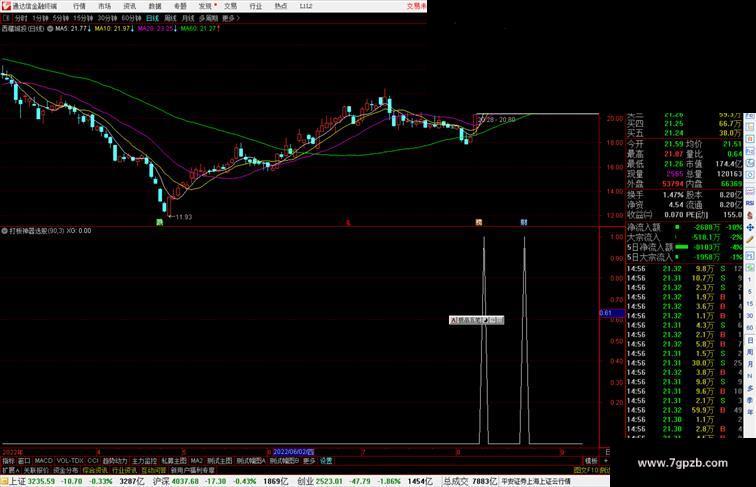Open the 多周期 multi-period view
Image resolution: width=756 pixels, height=487 pixels.
(x=208, y=18)
